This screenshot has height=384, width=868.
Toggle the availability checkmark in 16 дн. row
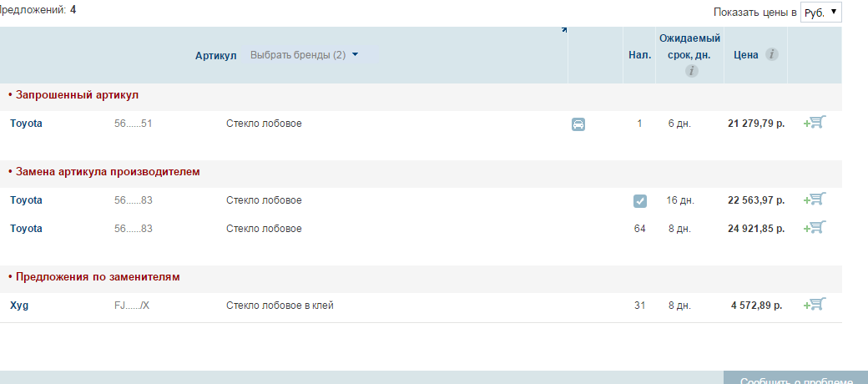pyautogui.click(x=639, y=201)
